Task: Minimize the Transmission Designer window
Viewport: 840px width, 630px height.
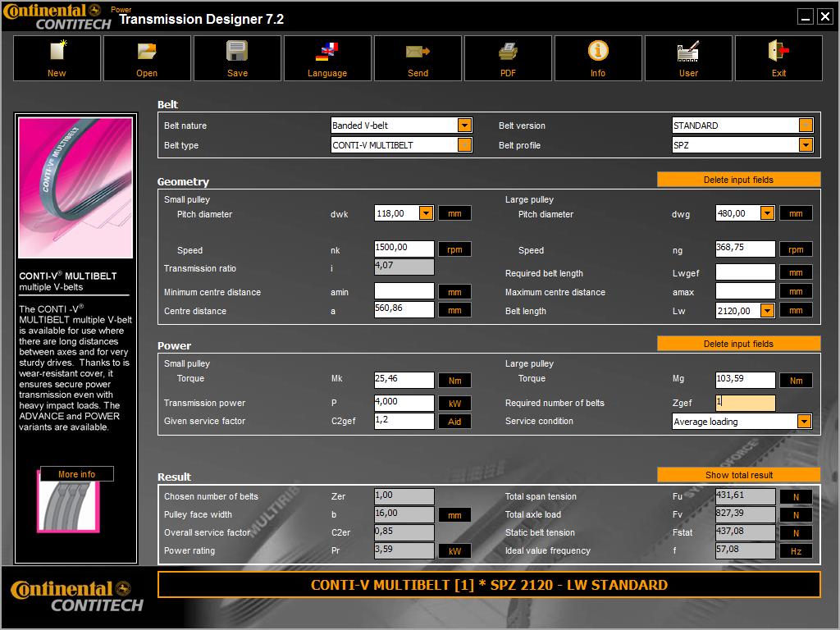Action: tap(806, 16)
